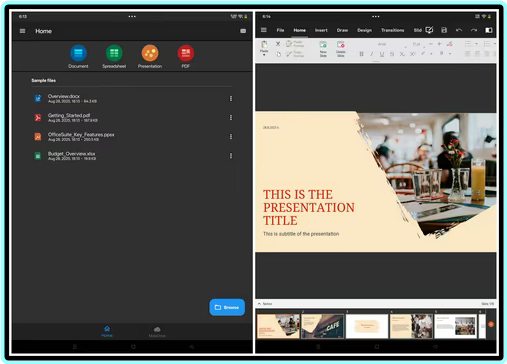Toggle Strikethrough formatting
The height and width of the screenshot is (364, 507).
[x=392, y=54]
